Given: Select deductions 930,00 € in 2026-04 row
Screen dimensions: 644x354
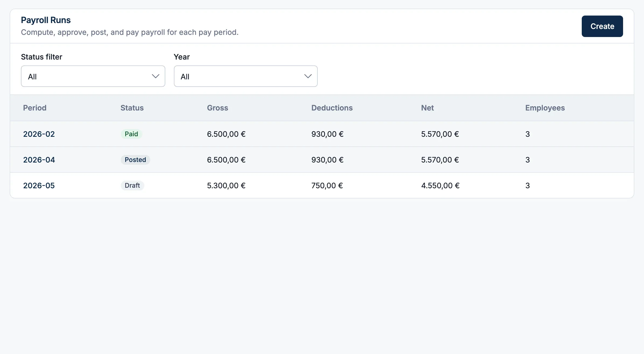Looking at the screenshot, I should click(327, 160).
